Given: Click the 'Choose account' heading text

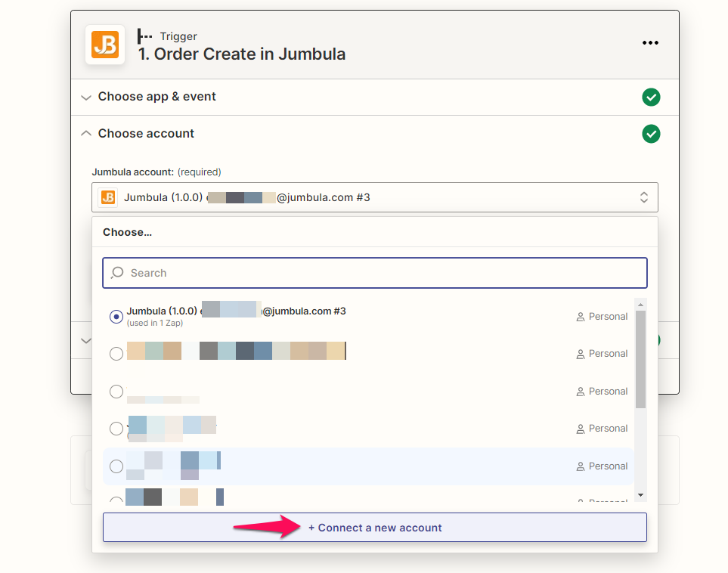Looking at the screenshot, I should click(146, 133).
